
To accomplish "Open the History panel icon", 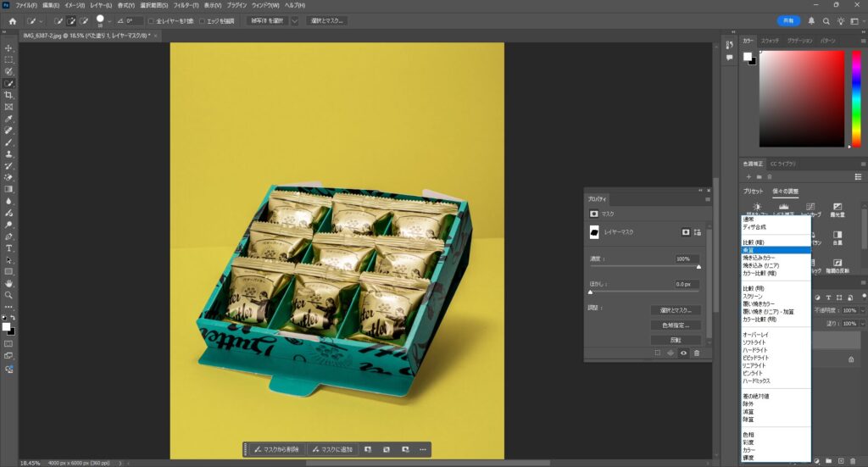I will (729, 45).
